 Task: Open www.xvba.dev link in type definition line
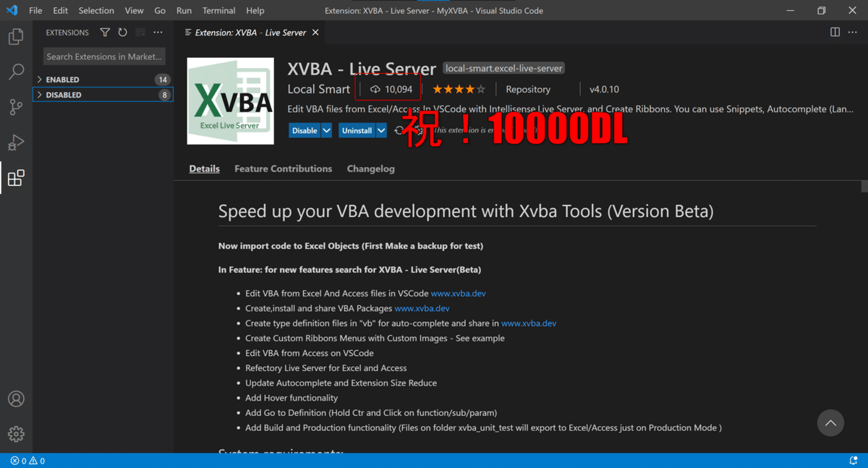pos(529,323)
